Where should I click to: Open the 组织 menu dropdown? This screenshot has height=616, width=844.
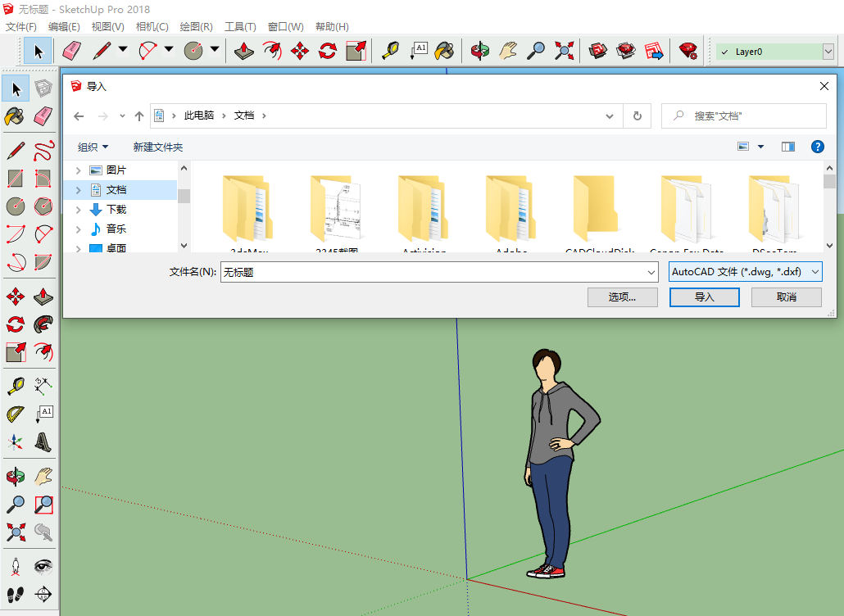tap(93, 147)
